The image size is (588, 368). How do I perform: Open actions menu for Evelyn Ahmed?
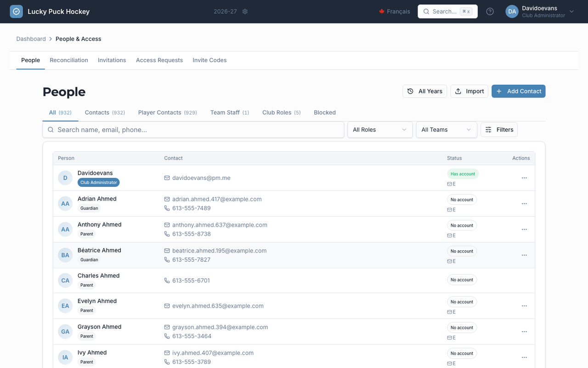tap(524, 306)
